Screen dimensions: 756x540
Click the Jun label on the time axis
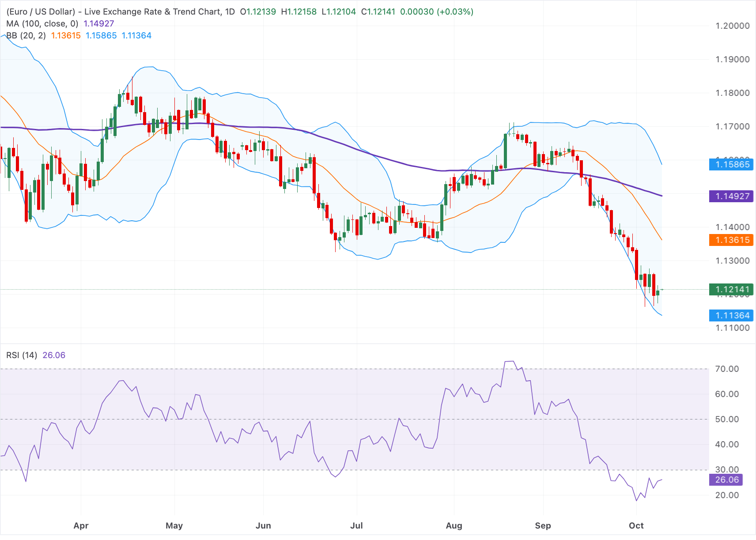[263, 525]
